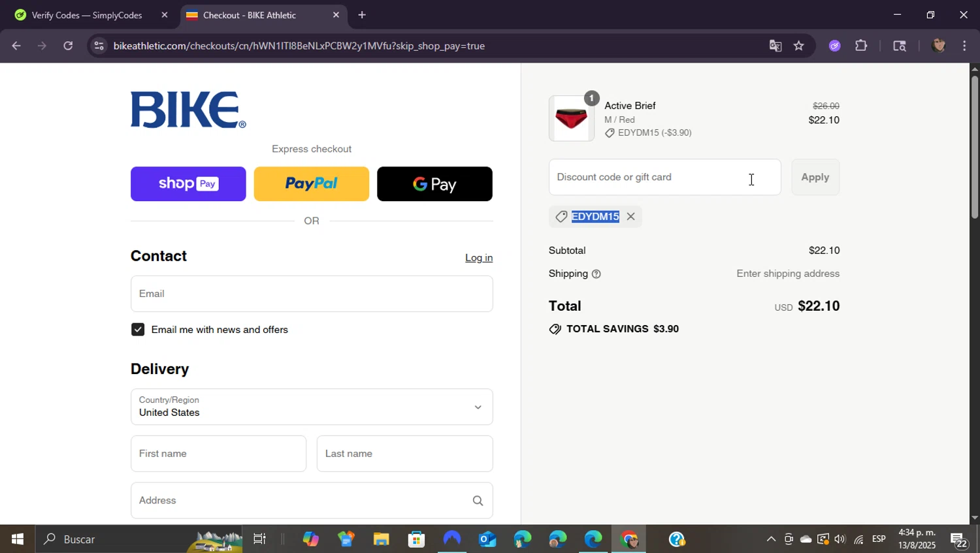Open OneDrive cloud icon in tray
The height and width of the screenshot is (553, 980).
click(x=806, y=539)
